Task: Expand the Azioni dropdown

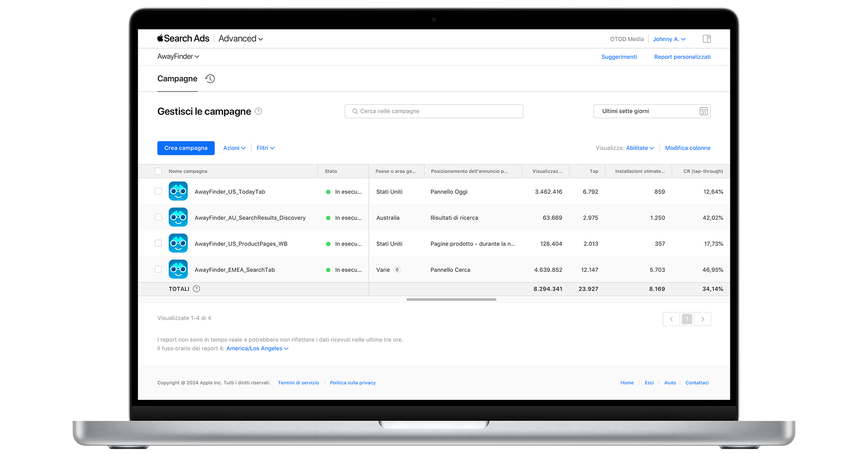Action: (x=234, y=148)
